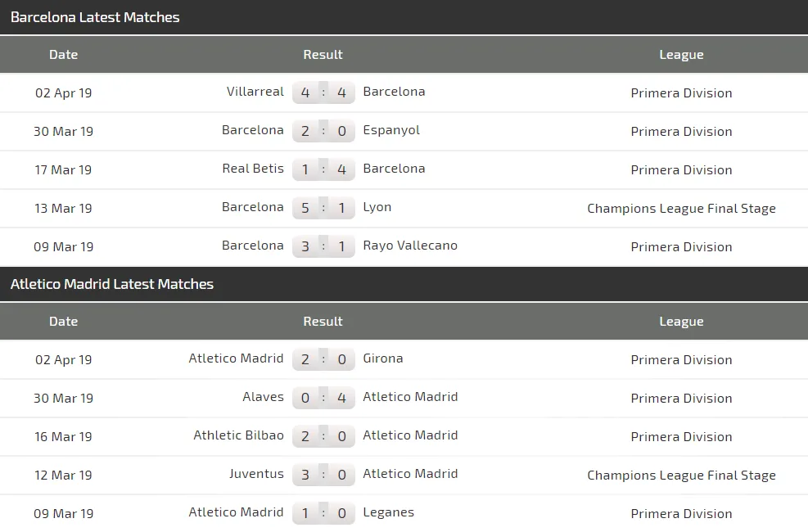Open Alaves team link
Viewport: 808px width, 532px height.
point(263,397)
